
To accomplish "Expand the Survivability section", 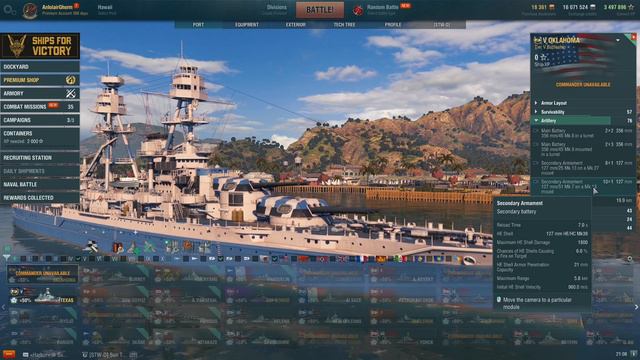I will [583, 112].
